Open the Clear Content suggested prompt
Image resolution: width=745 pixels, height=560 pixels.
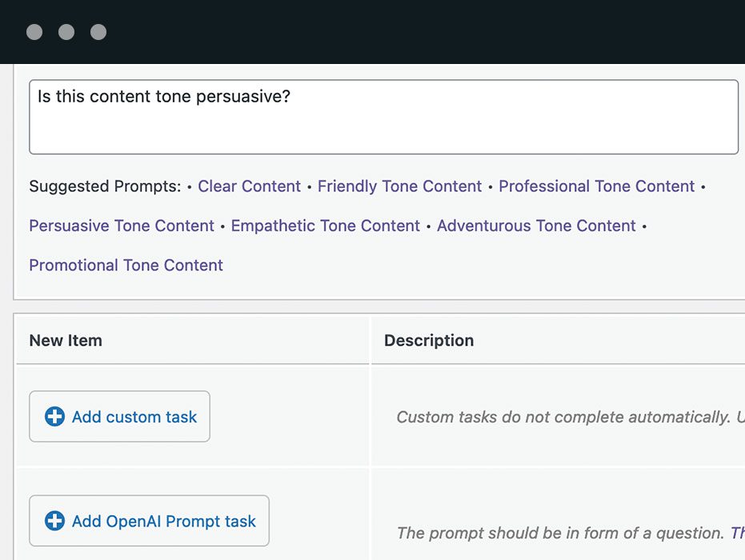249,186
